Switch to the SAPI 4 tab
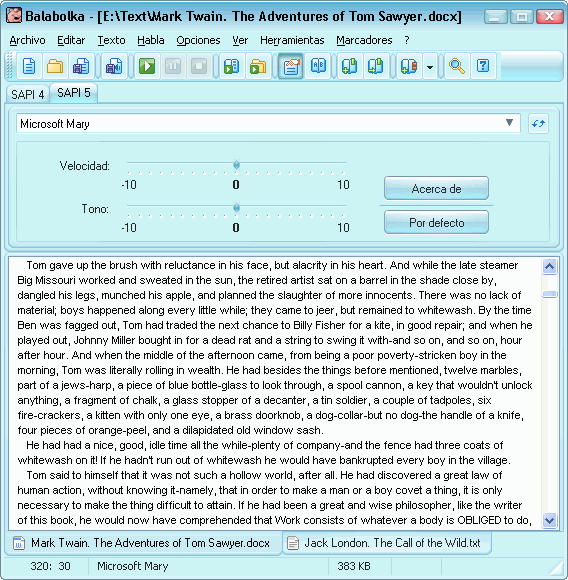The image size is (568, 580). (28, 94)
